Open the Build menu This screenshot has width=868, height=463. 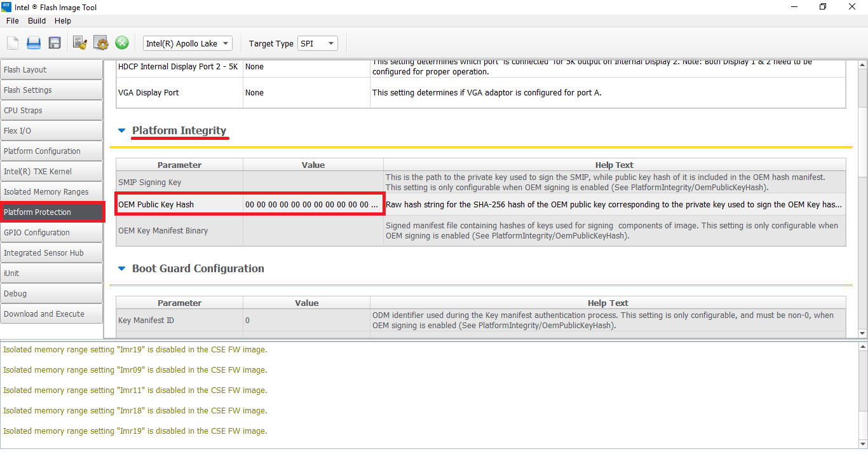37,21
